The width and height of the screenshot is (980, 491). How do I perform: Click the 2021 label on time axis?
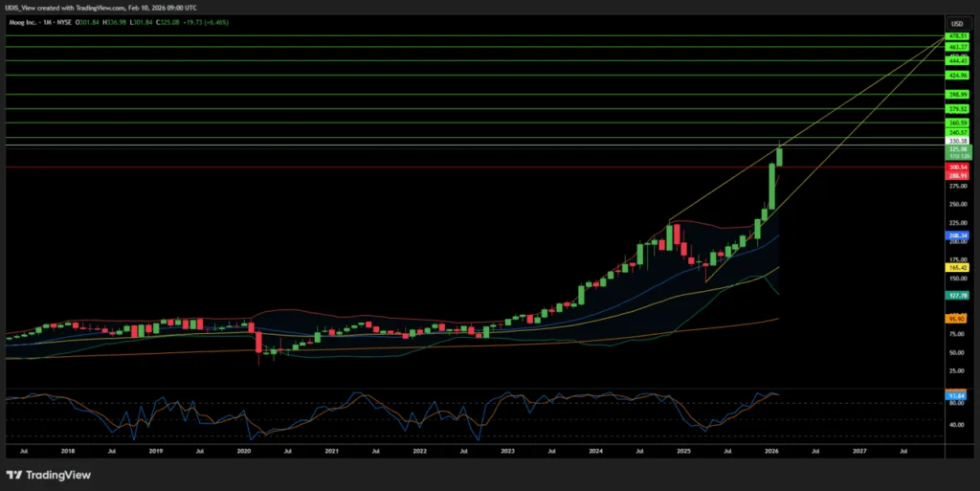point(332,451)
